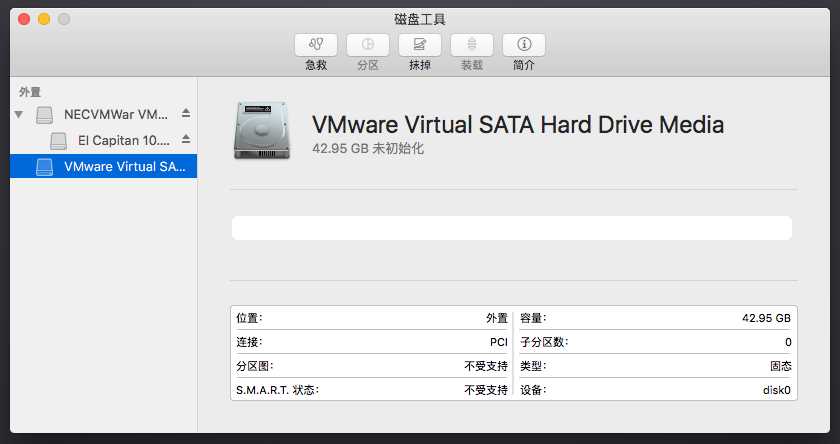The image size is (840, 444).
Task: Click the VMware Virtual SATA Hard Drive Media title
Action: tap(518, 124)
